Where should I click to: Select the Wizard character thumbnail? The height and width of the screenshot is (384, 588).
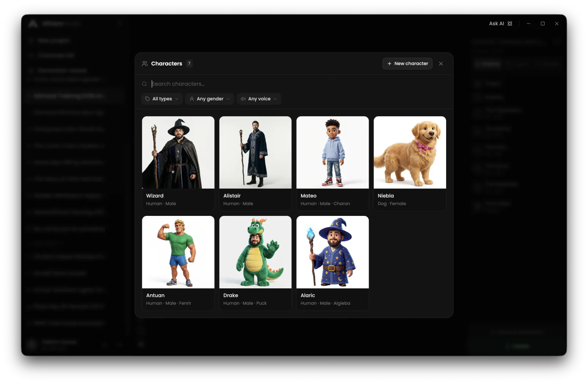click(178, 153)
